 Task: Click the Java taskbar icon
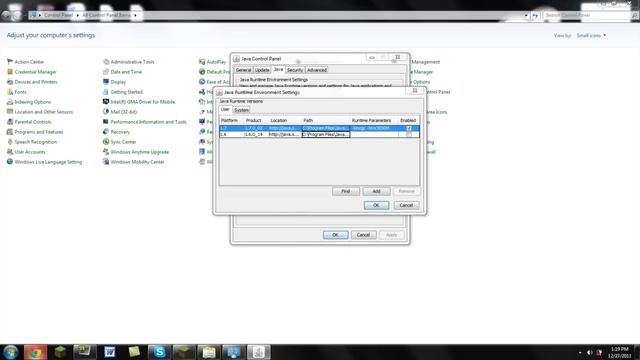pyautogui.click(x=259, y=352)
